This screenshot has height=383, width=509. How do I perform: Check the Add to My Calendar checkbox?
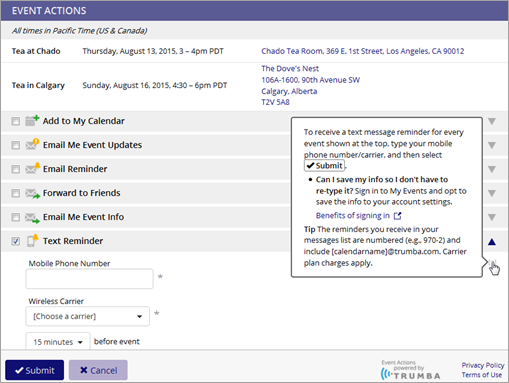pyautogui.click(x=15, y=121)
